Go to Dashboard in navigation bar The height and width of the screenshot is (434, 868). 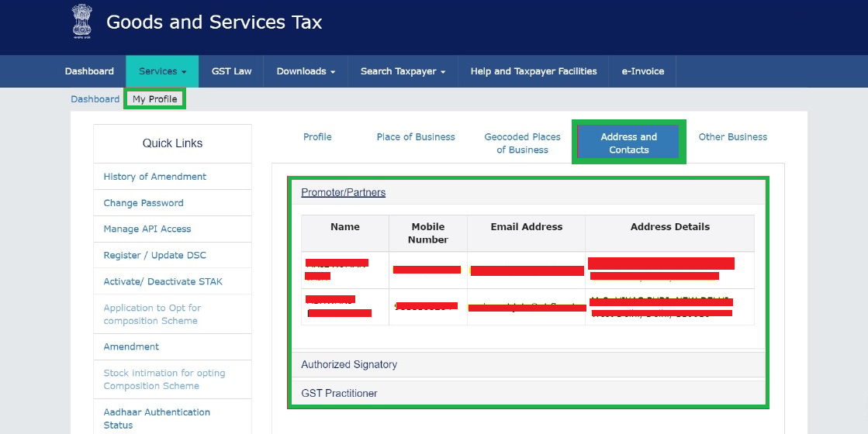point(89,71)
